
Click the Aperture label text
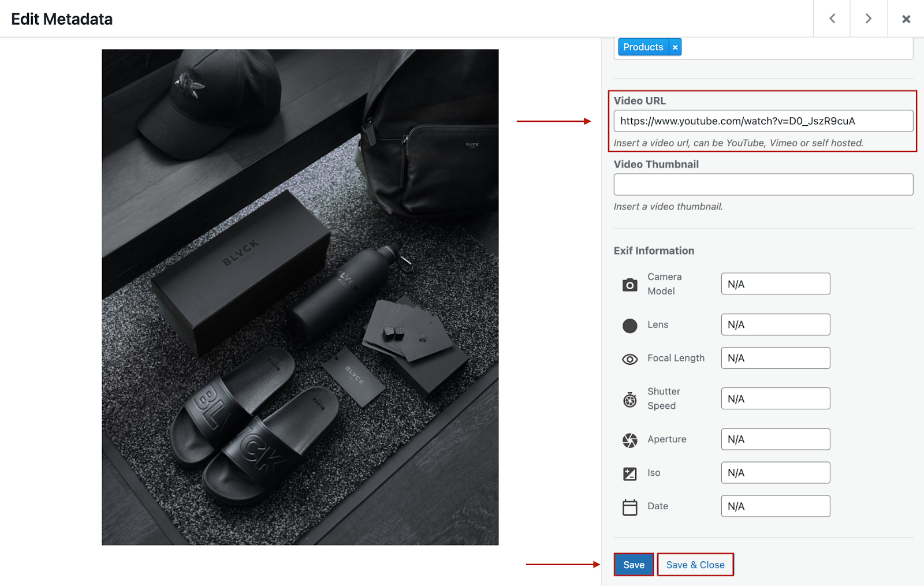(667, 439)
